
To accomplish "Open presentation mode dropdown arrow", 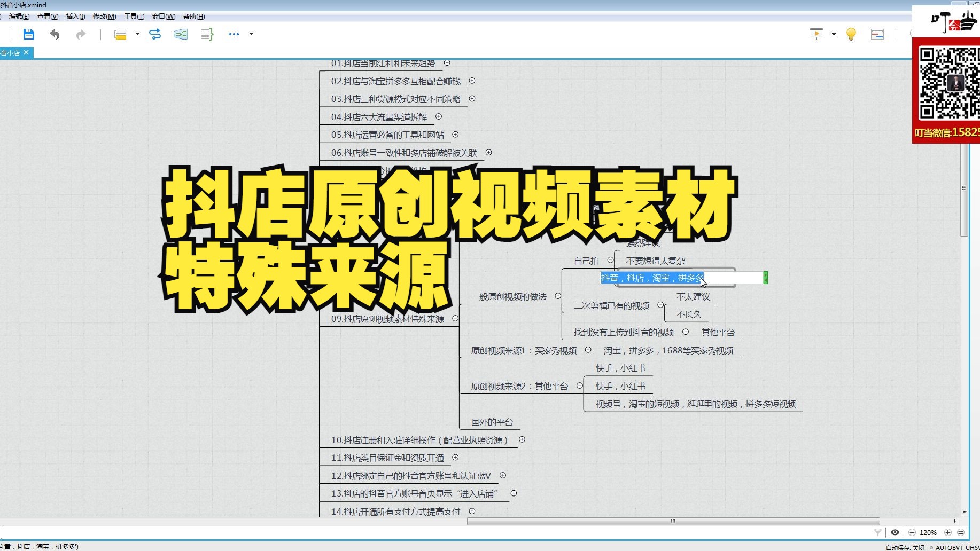I will (834, 34).
